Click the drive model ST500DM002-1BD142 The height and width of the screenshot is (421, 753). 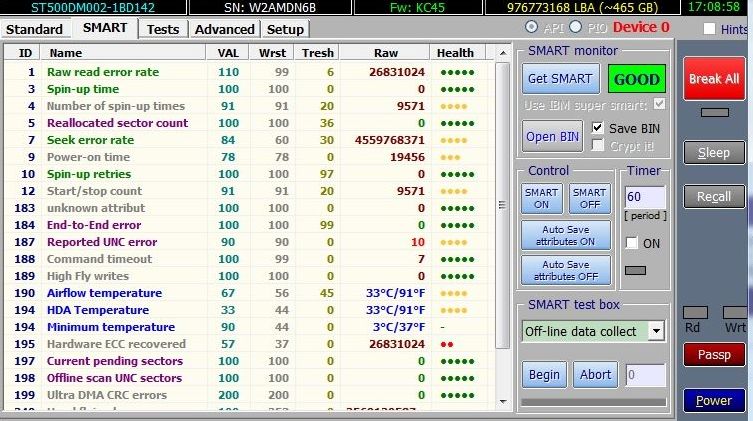coord(93,8)
